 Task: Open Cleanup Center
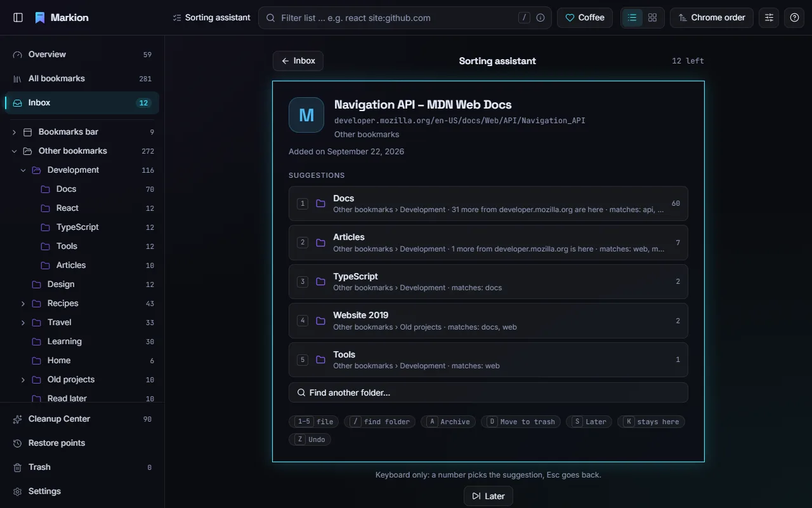82,419
